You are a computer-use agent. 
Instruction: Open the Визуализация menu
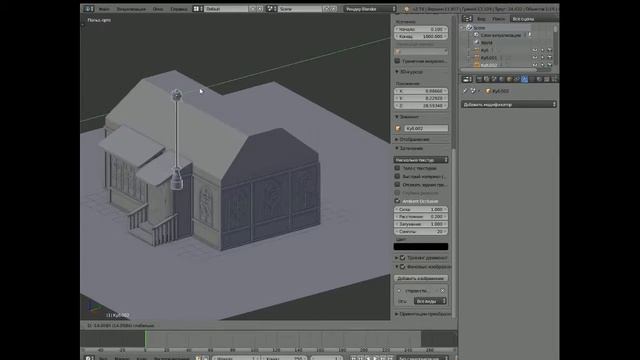pyautogui.click(x=131, y=9)
